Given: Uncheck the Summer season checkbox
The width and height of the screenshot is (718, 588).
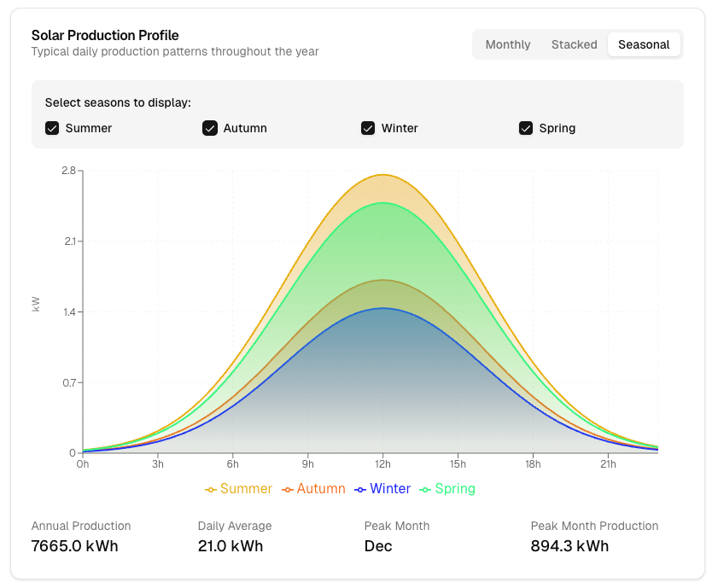Looking at the screenshot, I should [52, 128].
